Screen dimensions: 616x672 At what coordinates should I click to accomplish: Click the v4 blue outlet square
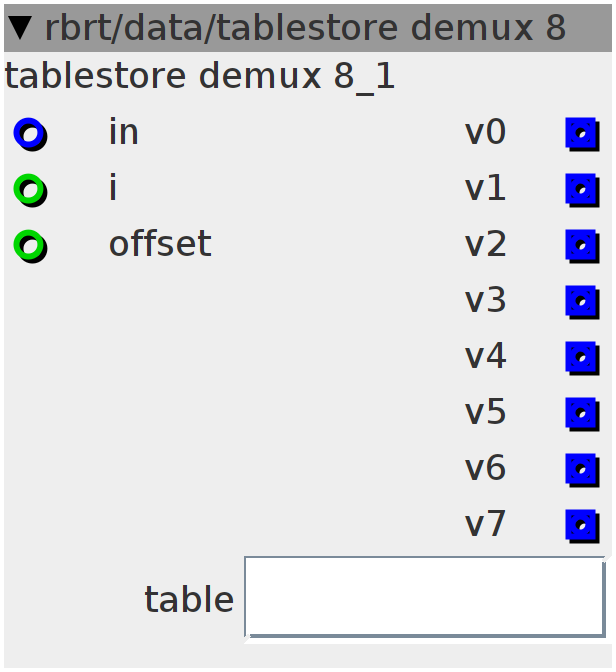point(582,358)
